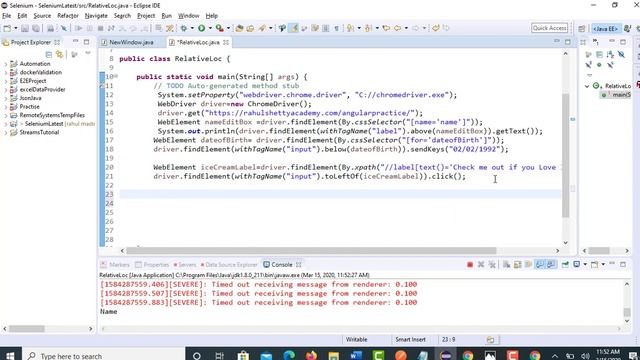Terminate the running program with red stop

click(x=470, y=264)
